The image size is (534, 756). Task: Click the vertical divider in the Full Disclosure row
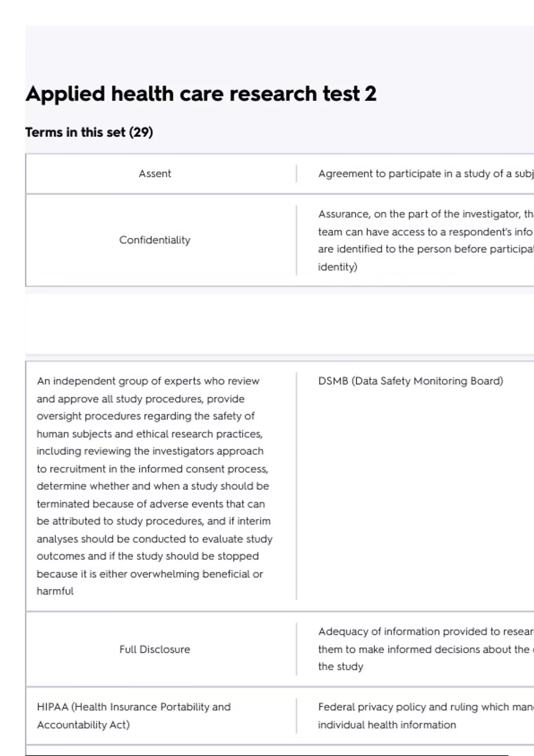tap(296, 649)
